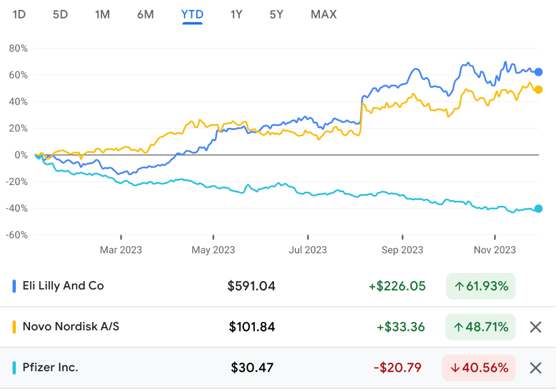Viewport: 559px width, 392px height.
Task: Remove Pfizer Inc. from comparison
Action: pyautogui.click(x=536, y=368)
